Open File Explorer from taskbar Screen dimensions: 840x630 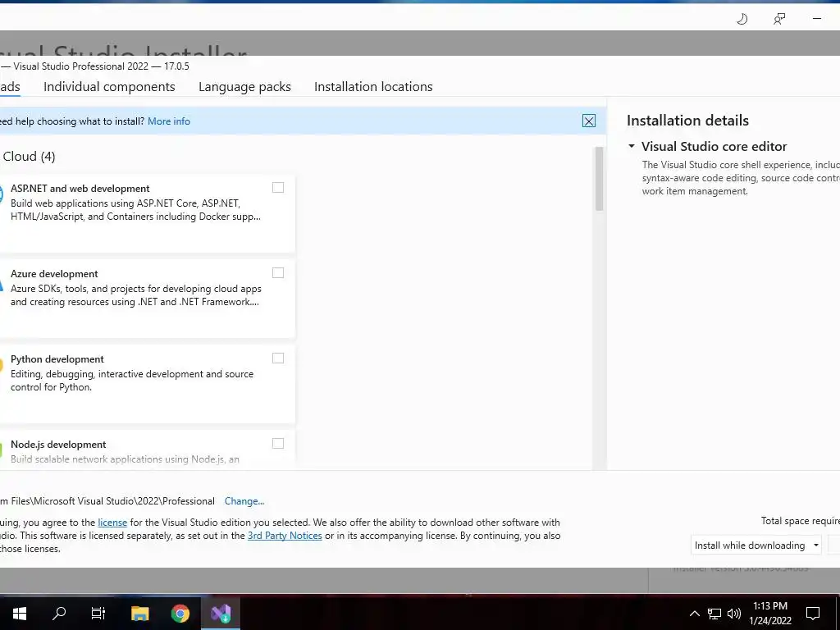pyautogui.click(x=139, y=614)
